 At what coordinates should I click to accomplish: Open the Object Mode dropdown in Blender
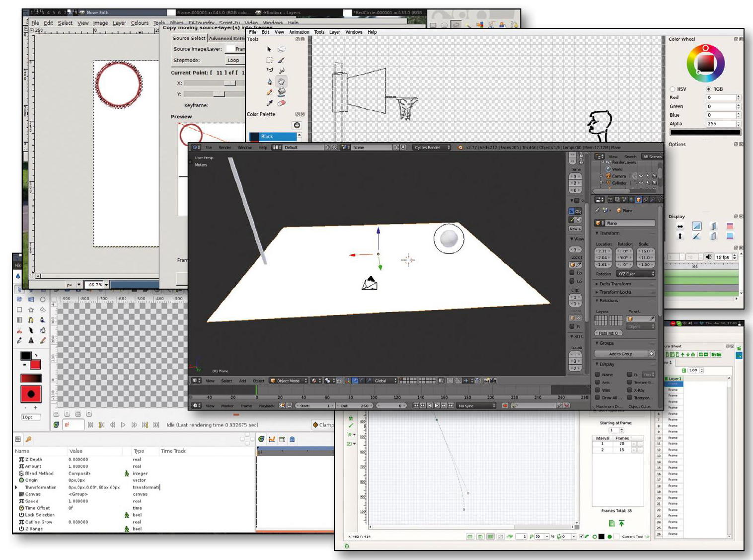[x=289, y=381]
